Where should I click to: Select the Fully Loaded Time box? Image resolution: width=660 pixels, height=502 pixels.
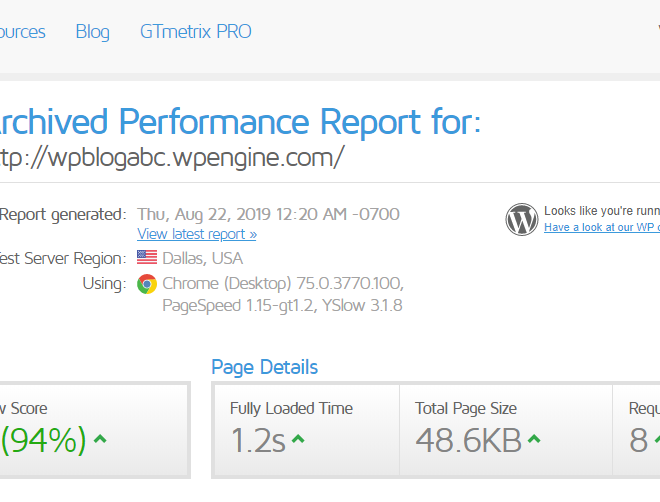click(x=306, y=430)
